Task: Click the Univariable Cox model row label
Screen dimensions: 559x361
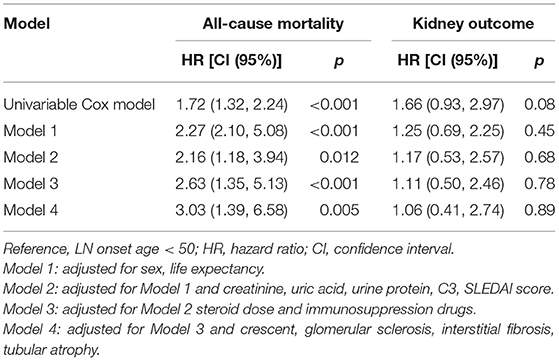Action: [x=79, y=104]
